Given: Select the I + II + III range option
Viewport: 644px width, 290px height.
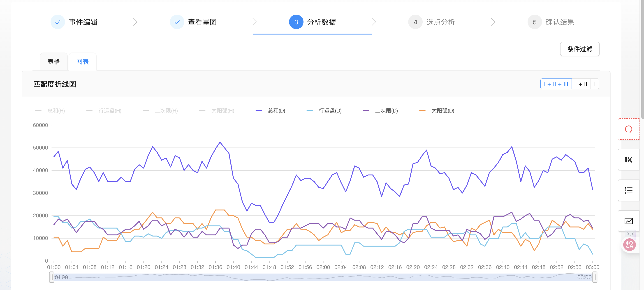Looking at the screenshot, I should 556,84.
